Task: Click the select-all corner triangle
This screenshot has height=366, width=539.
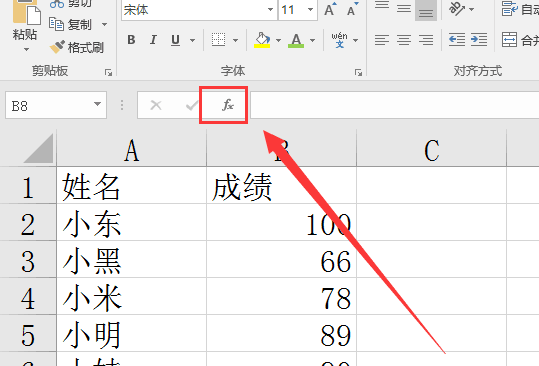Action: (x=38, y=148)
